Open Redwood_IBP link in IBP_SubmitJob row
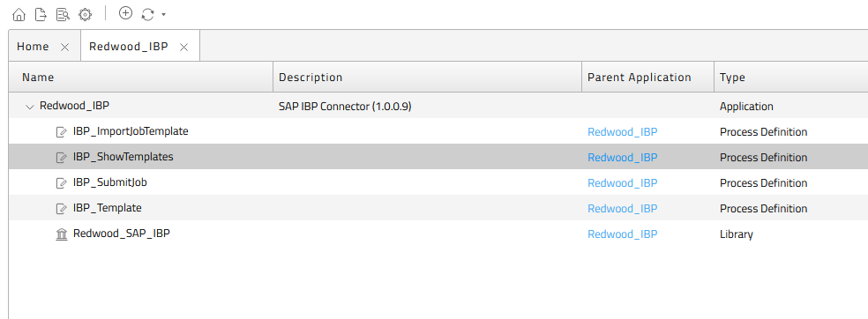The image size is (868, 319). pyautogui.click(x=622, y=183)
